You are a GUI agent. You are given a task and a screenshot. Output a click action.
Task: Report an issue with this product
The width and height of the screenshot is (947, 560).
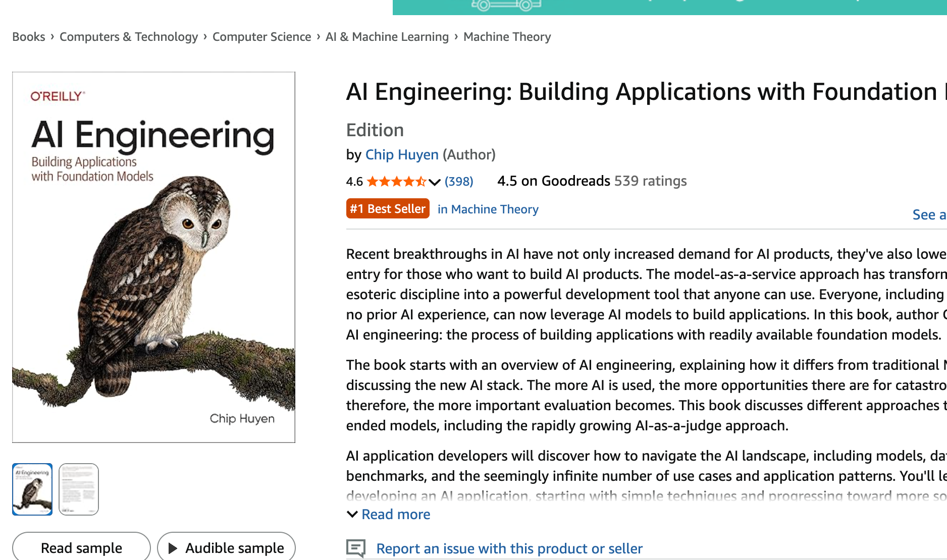[509, 548]
